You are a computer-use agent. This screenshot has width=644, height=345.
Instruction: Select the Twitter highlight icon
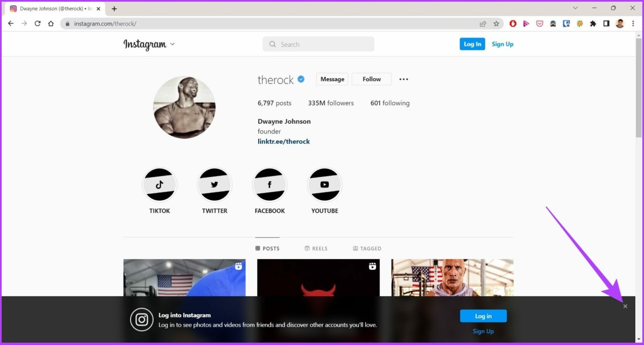(214, 185)
